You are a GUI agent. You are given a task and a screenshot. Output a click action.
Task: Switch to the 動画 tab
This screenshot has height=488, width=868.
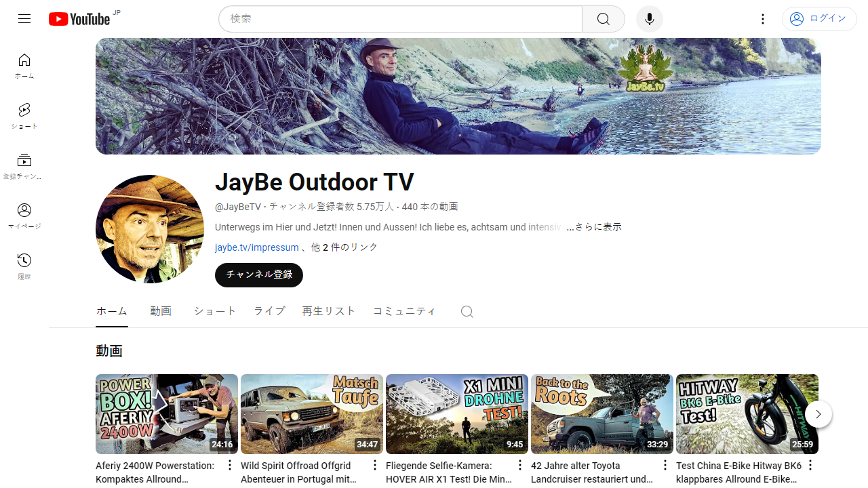[x=161, y=311]
